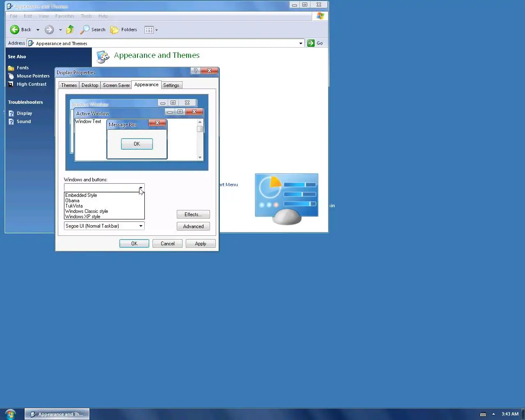The image size is (525, 420).
Task: Open the Sound troubleshooter link
Action: 24,121
